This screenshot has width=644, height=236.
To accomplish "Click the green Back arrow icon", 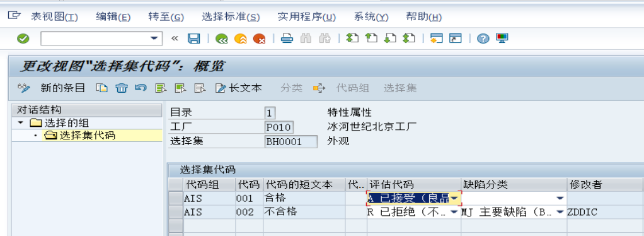I will pos(222,38).
